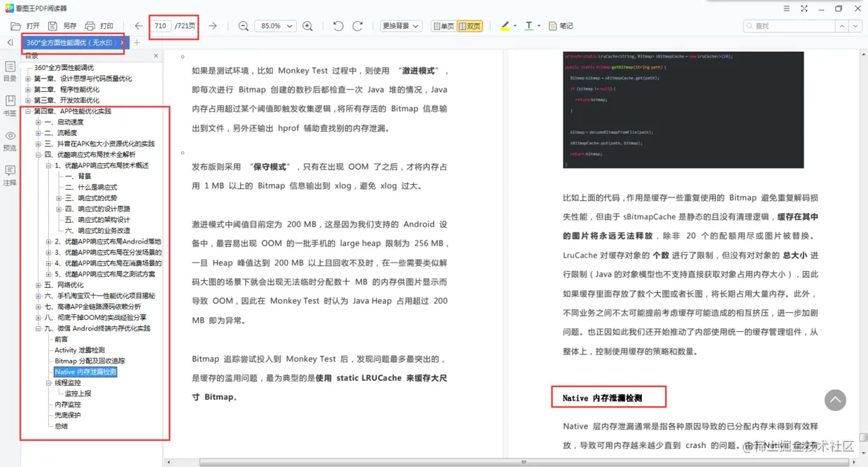Zoom in using the plus magnifier
The height and width of the screenshot is (467, 868).
click(307, 26)
